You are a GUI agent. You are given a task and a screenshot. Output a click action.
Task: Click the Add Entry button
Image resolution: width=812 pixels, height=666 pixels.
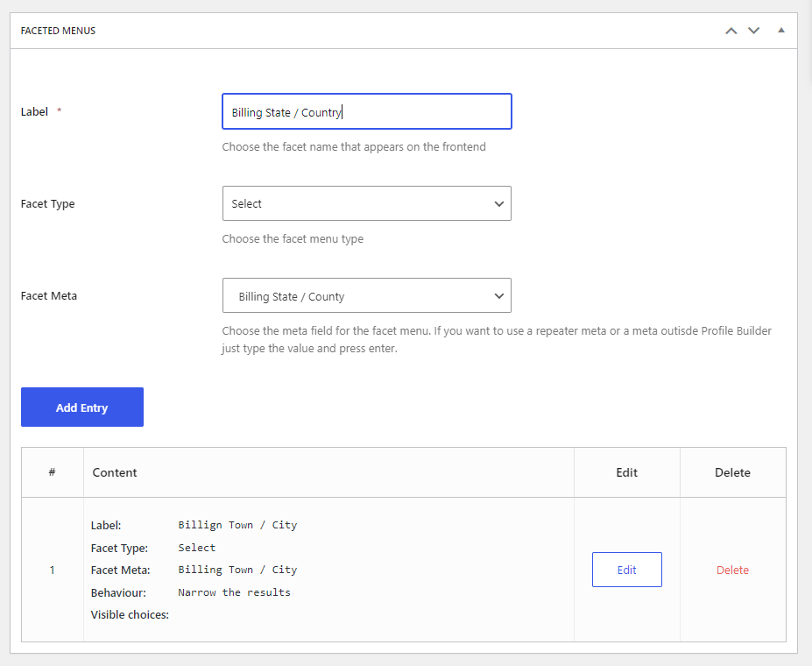pyautogui.click(x=82, y=407)
